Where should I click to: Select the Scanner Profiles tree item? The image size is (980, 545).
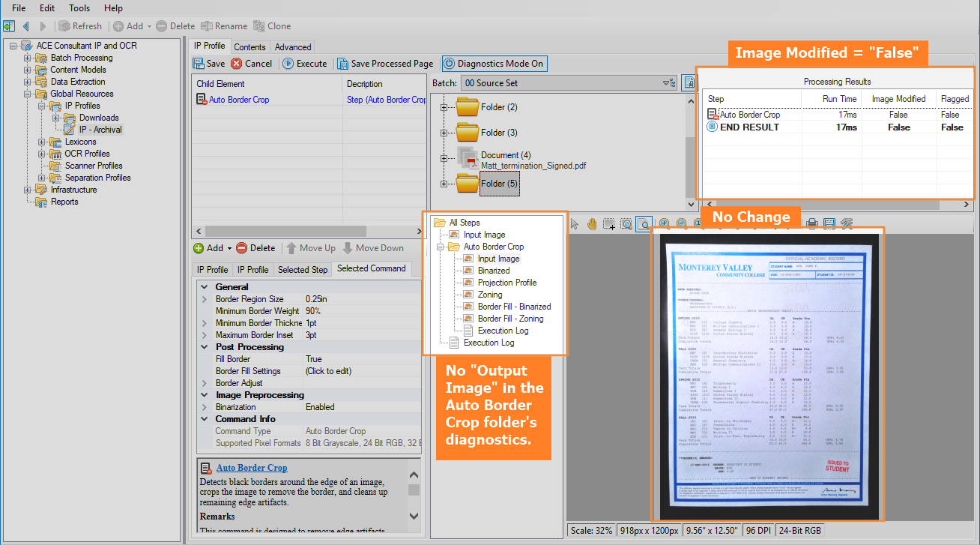pos(93,166)
